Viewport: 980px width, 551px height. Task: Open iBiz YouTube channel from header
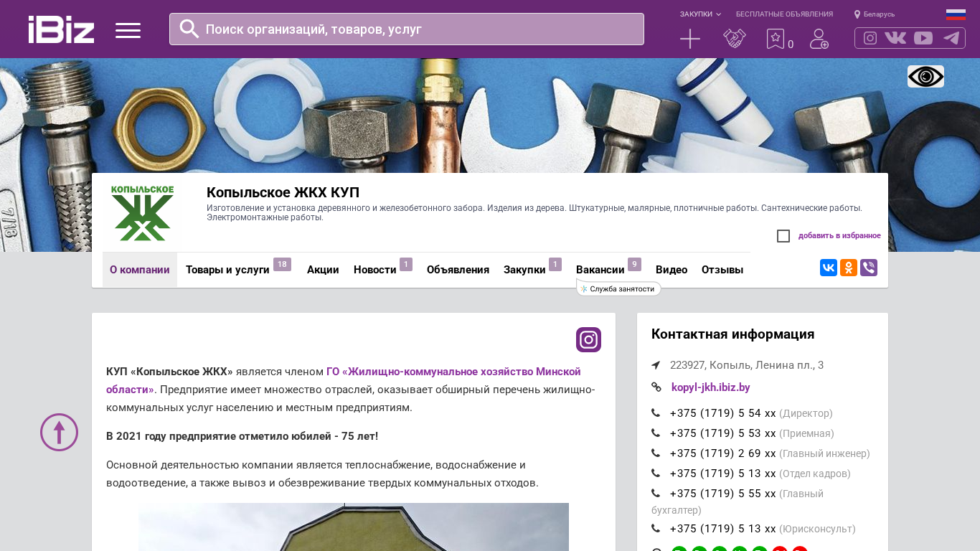click(x=923, y=38)
